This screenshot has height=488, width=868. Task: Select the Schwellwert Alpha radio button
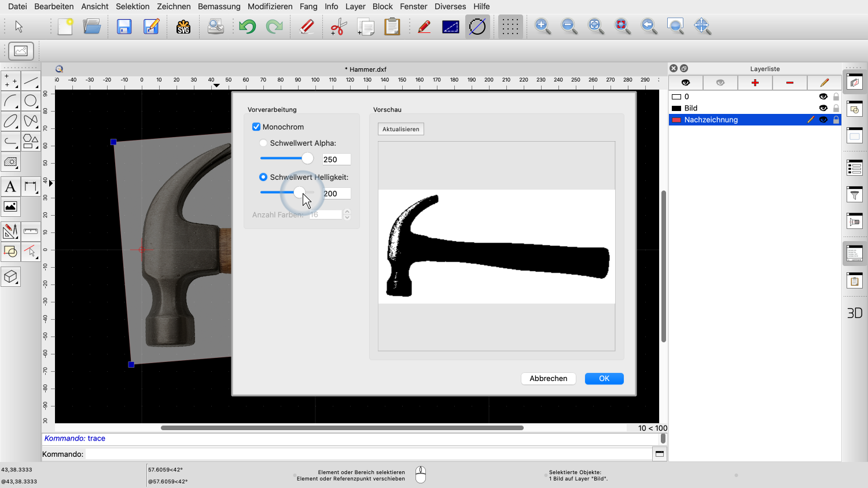[x=263, y=143]
